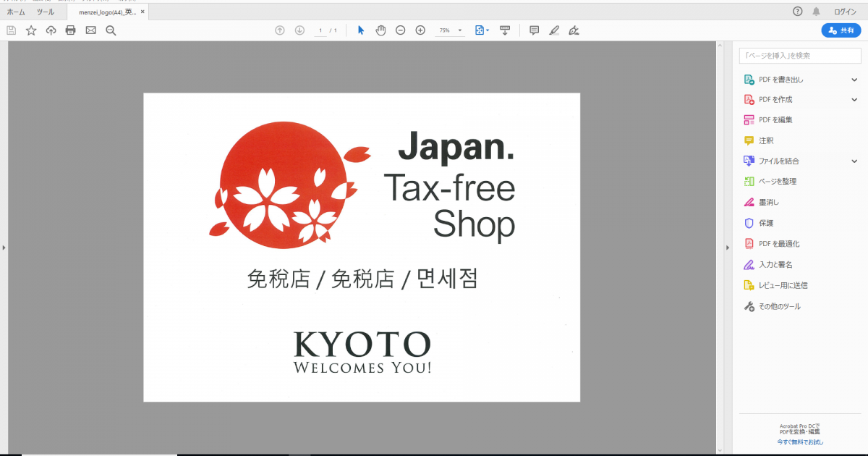868x456 pixels.
Task: Collapse the right tools pane arrow
Action: [728, 248]
